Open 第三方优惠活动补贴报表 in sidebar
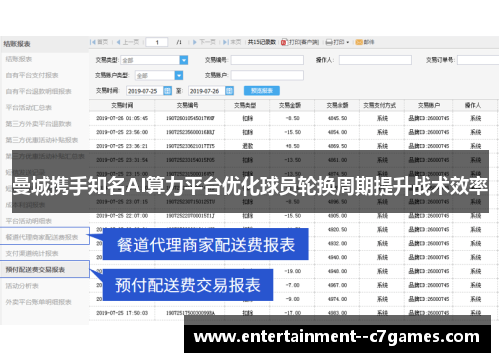This screenshot has height=362, width=500. (42, 140)
